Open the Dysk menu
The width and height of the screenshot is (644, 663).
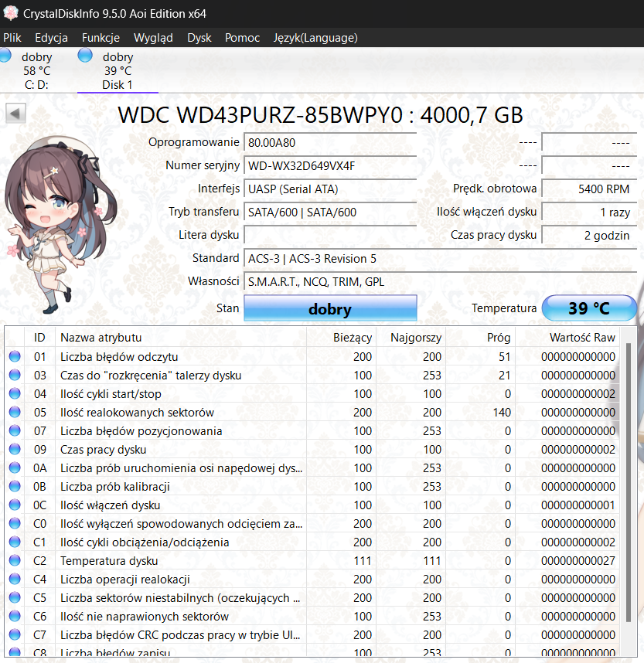point(199,38)
